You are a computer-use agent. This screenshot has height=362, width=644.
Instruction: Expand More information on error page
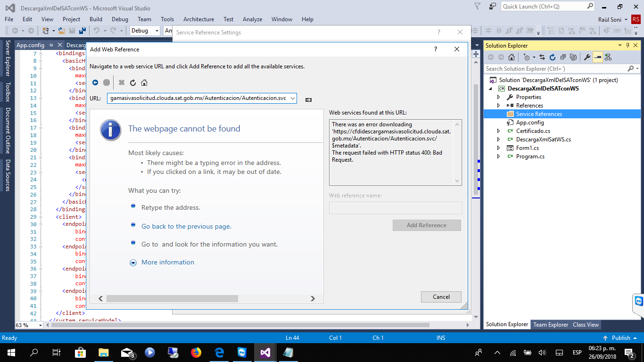[x=167, y=262]
